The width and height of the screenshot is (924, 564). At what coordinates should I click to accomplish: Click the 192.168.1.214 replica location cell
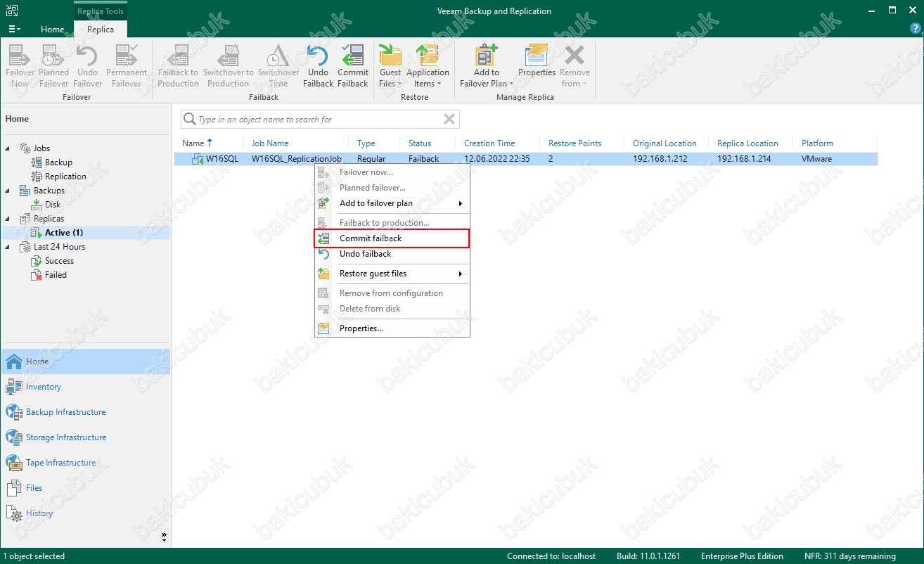[744, 159]
